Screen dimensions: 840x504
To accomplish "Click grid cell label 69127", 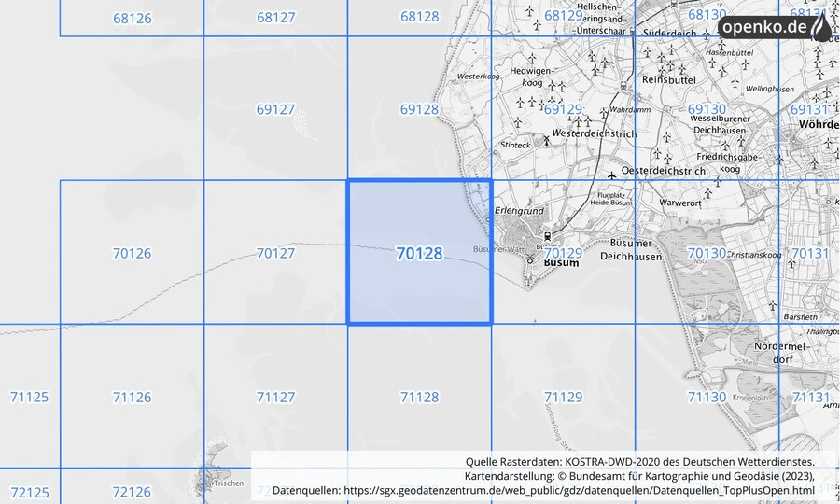I will click(x=275, y=109).
